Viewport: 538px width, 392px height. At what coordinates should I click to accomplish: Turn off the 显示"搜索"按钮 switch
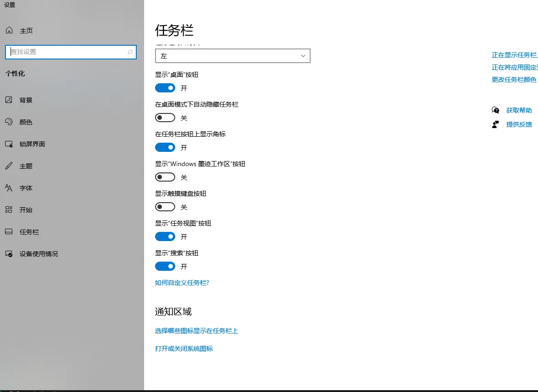tap(165, 266)
